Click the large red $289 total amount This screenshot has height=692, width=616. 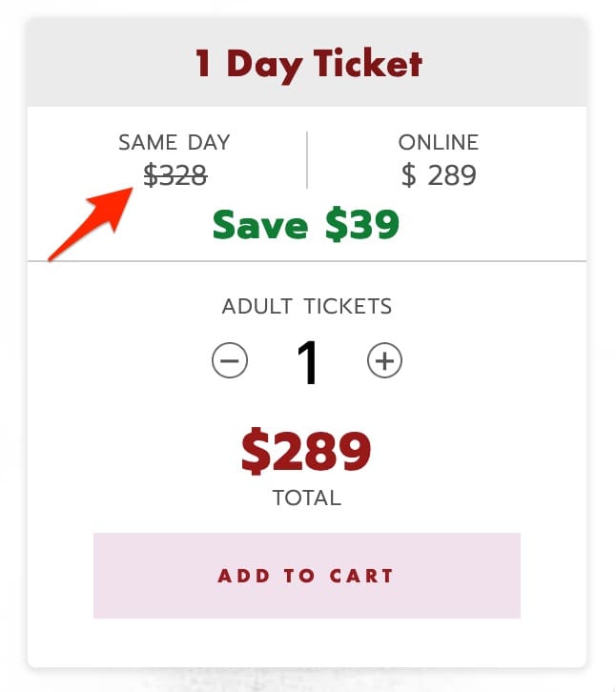tap(306, 451)
